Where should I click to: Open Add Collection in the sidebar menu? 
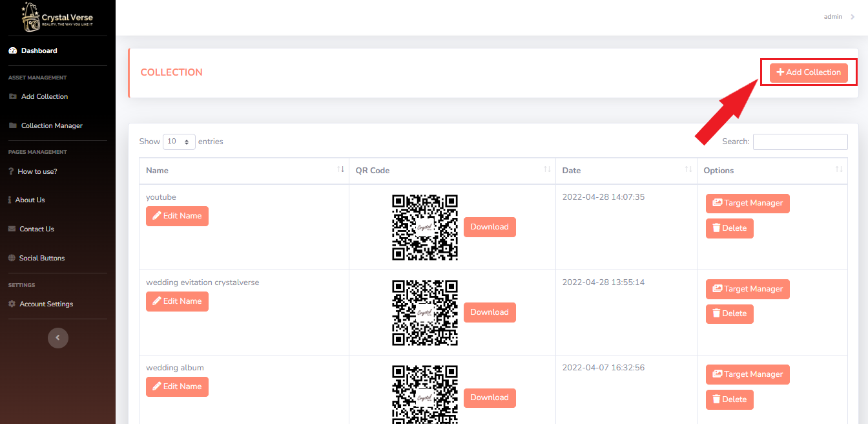45,96
